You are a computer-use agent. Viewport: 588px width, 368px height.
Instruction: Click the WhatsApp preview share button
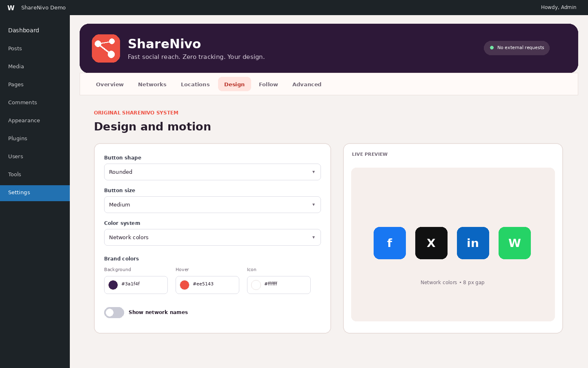pyautogui.click(x=514, y=243)
